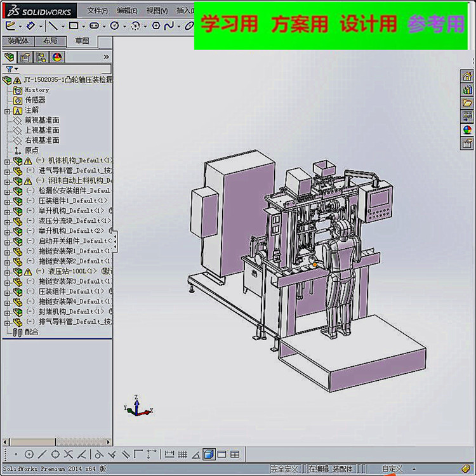Open SolidWorks Resources home pane
Image resolution: width=476 pixels, height=476 pixels.
467,76
